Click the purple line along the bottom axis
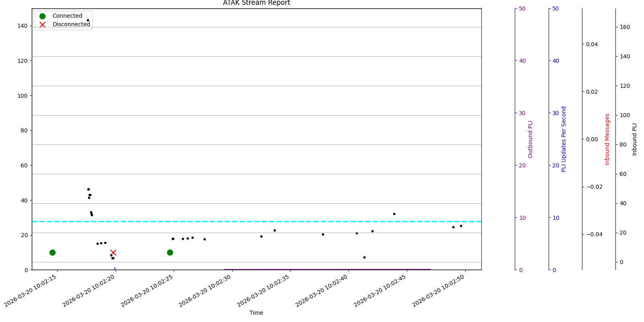The height and width of the screenshot is (322, 644). (x=322, y=269)
